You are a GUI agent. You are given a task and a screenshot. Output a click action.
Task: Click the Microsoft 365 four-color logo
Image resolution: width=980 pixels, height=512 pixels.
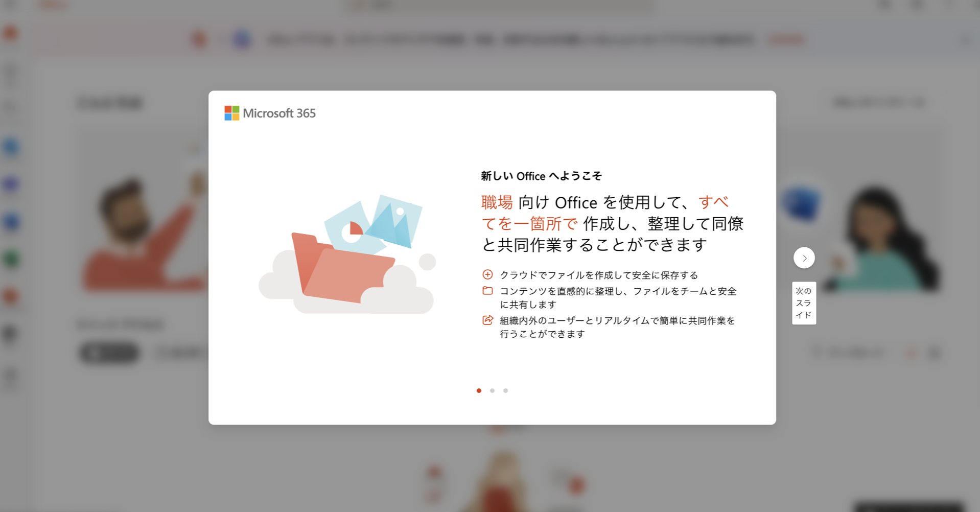coord(231,113)
